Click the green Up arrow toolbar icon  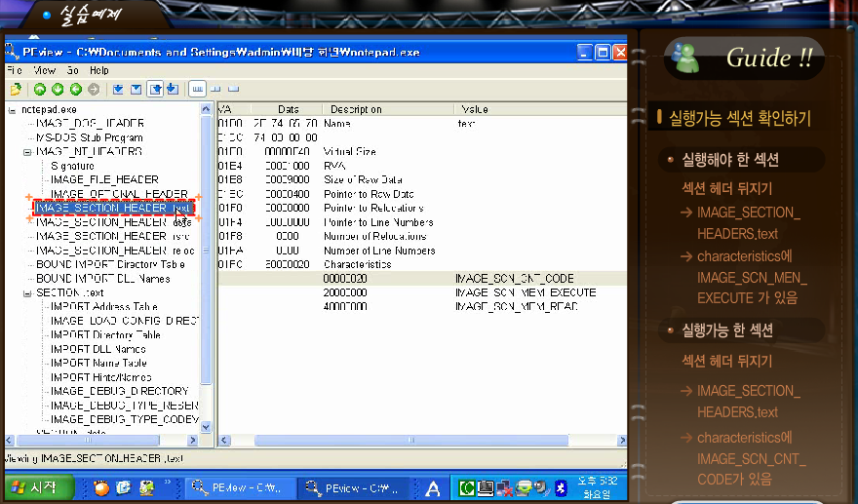(x=39, y=89)
